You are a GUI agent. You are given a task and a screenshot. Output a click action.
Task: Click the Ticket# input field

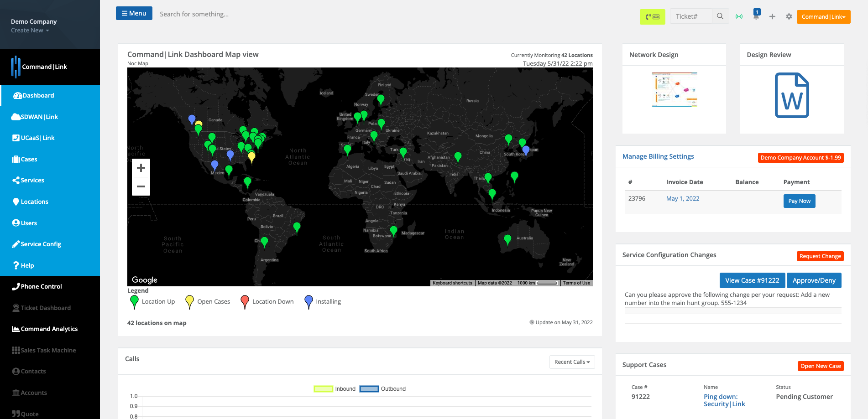tap(691, 16)
